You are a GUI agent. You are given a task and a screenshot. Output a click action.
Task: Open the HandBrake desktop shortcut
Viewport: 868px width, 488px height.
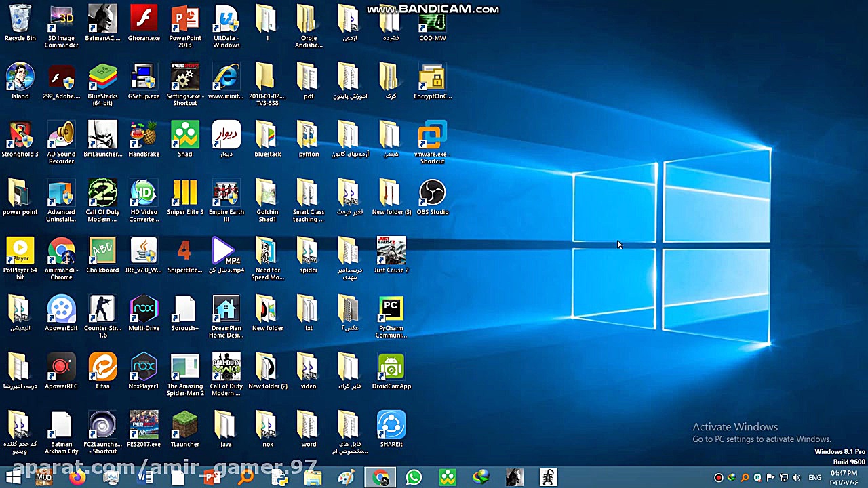[x=144, y=136]
